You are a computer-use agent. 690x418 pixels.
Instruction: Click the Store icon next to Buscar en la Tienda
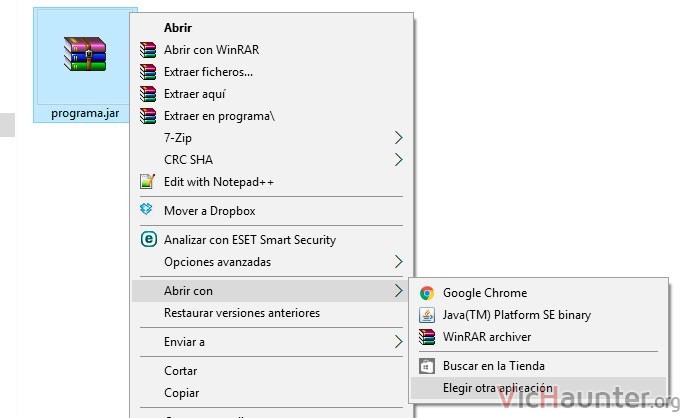coord(426,366)
